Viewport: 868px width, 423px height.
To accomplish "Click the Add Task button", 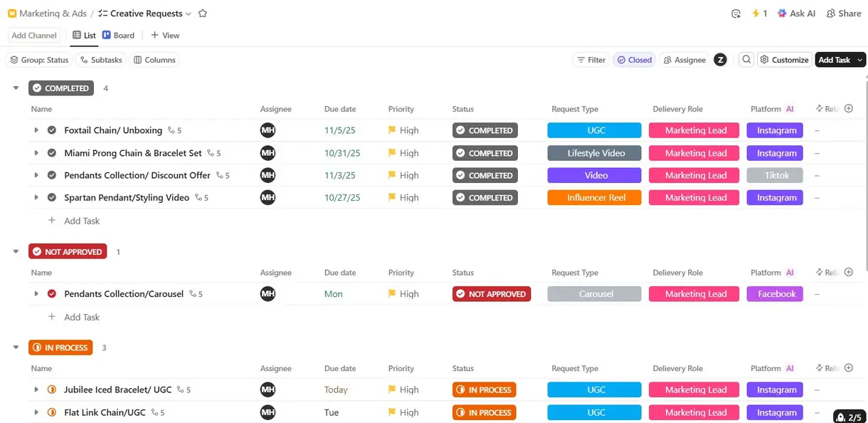I will (835, 60).
